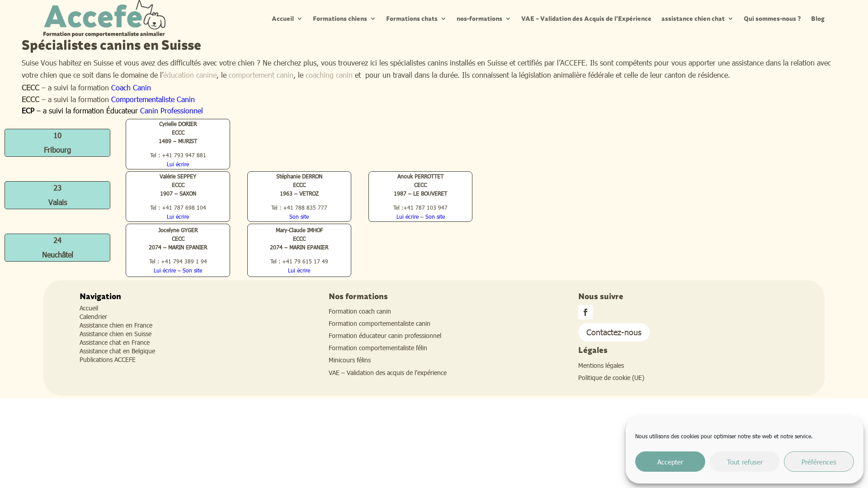Open the Accueil menu item
The height and width of the screenshot is (488, 868).
click(283, 19)
